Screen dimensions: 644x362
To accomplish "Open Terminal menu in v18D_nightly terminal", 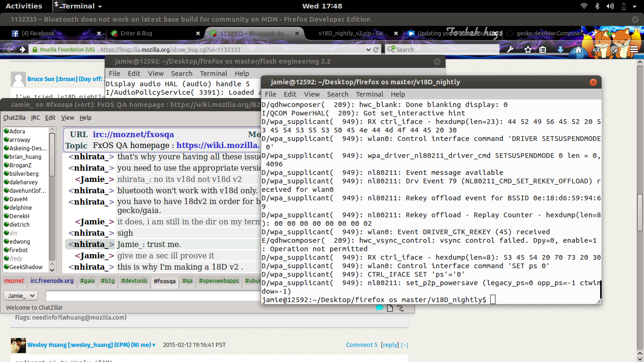I will point(370,94).
